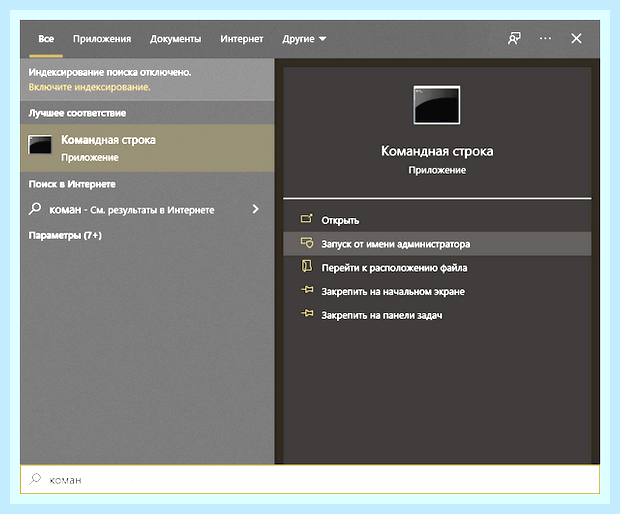Click pin icon for панели задач

pos(307,314)
